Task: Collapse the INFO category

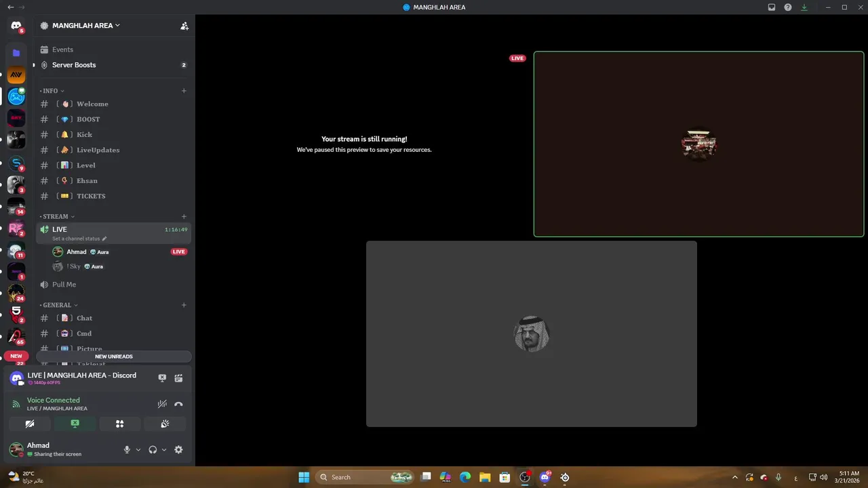Action: (x=52, y=91)
